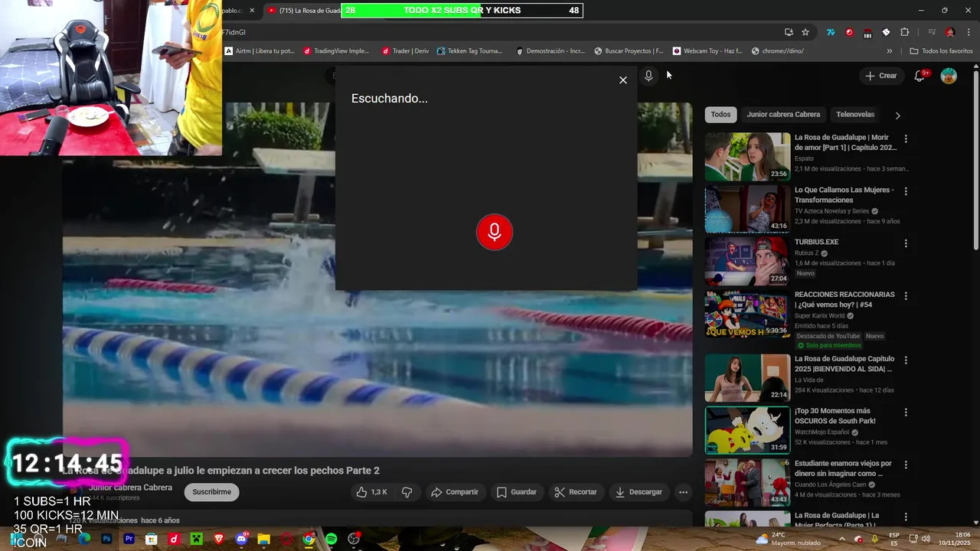Show more filter chips with right arrow
Viewport: 980px width, 551px height.
point(897,116)
